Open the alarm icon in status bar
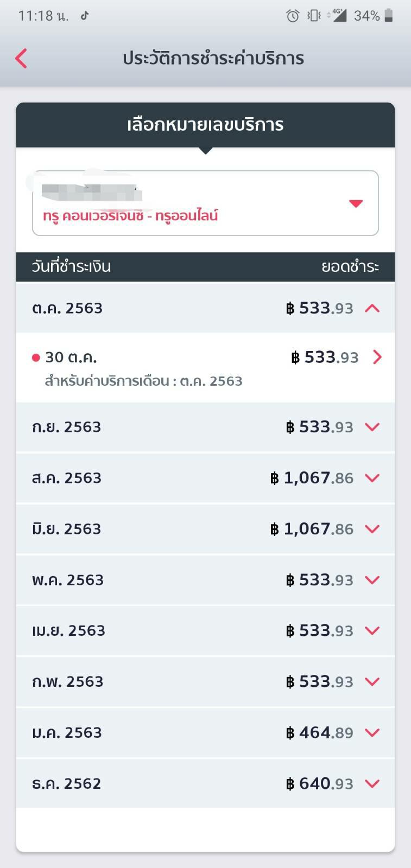411x868 pixels. (293, 16)
